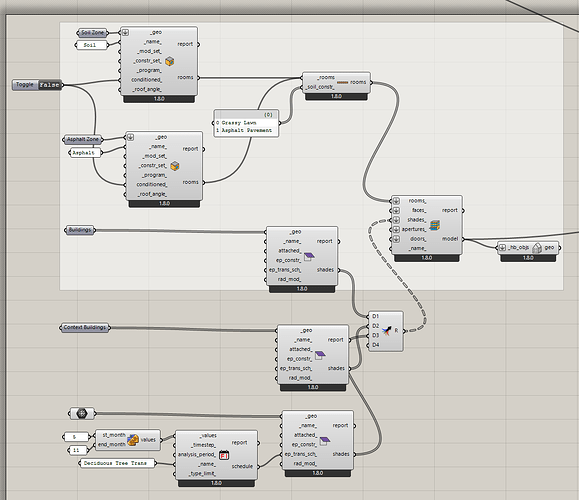Click model output of model component
Viewport: 579px width, 500px height.
pyautogui.click(x=450, y=239)
